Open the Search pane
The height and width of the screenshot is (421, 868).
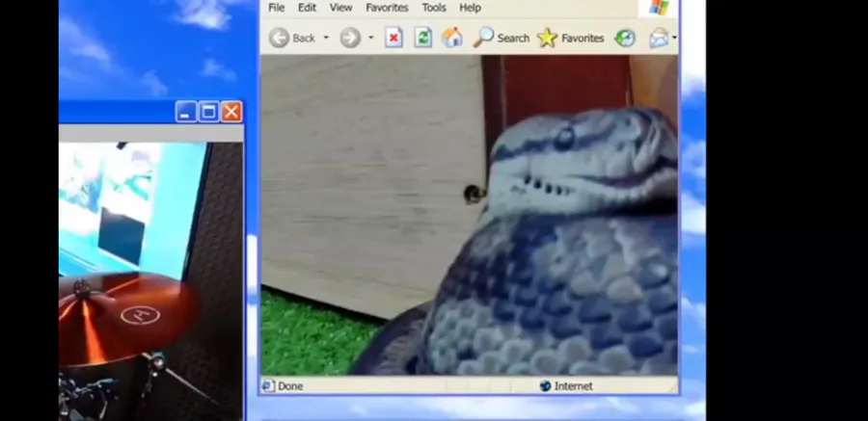pos(502,38)
